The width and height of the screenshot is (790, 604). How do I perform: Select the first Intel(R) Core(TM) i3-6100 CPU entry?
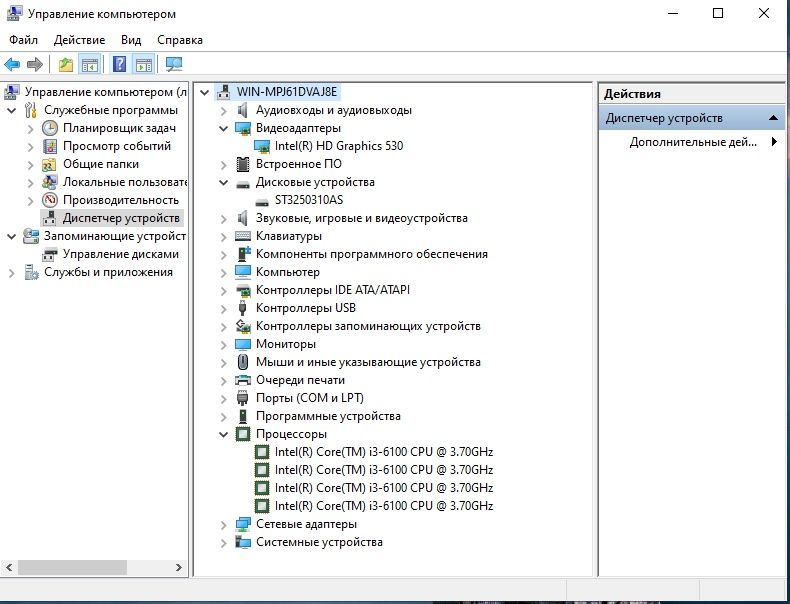pyautogui.click(x=383, y=452)
